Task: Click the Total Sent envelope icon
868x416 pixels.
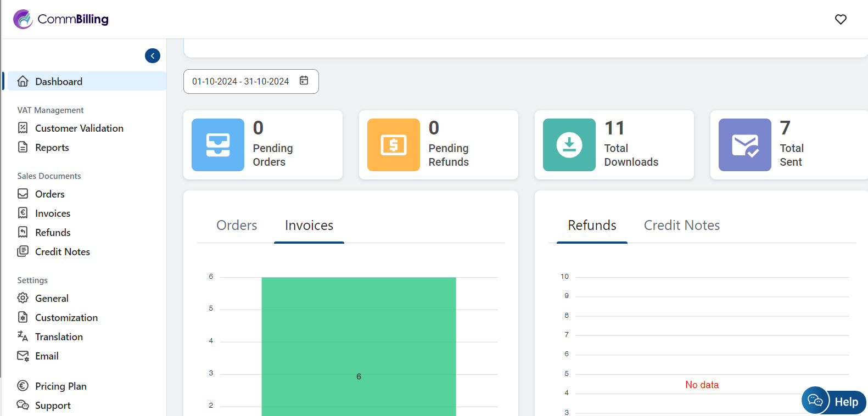Action: 745,145
